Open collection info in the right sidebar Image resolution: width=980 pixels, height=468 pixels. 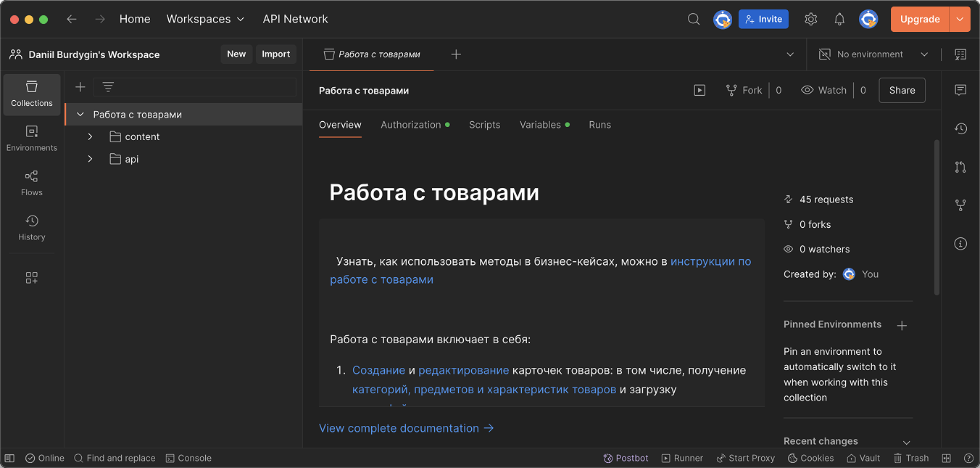[x=960, y=243]
